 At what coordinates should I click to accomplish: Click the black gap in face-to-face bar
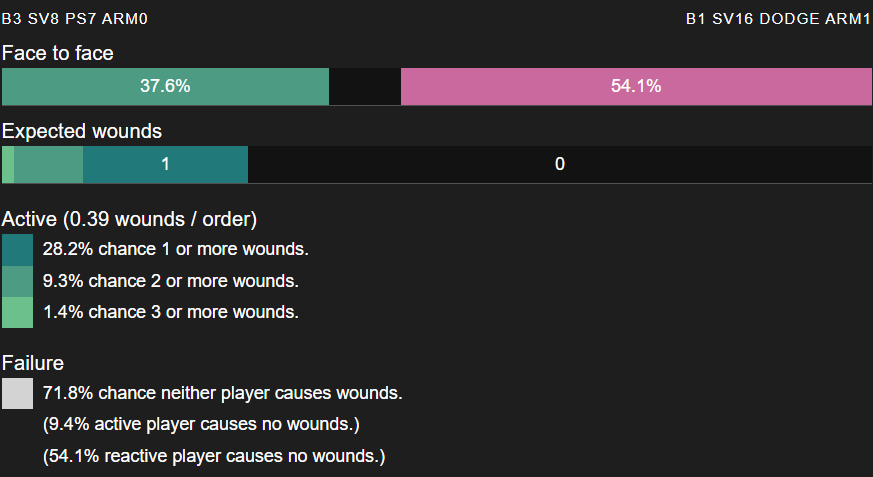[365, 86]
